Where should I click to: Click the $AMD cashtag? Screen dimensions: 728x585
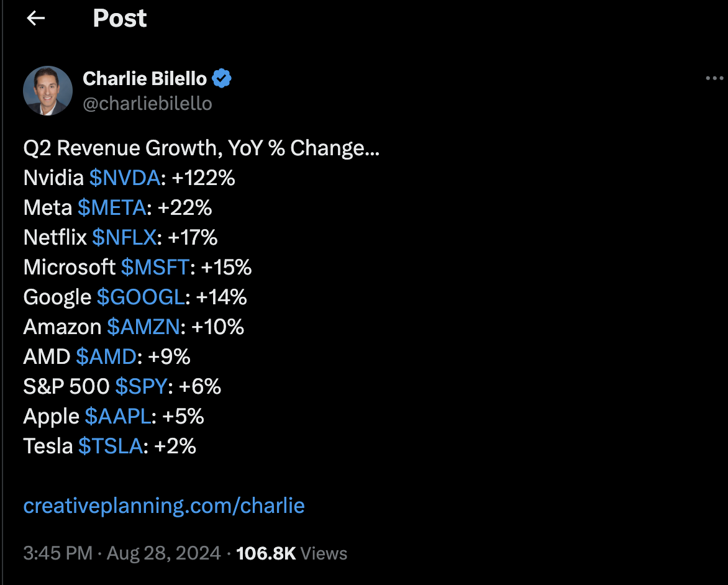click(106, 356)
